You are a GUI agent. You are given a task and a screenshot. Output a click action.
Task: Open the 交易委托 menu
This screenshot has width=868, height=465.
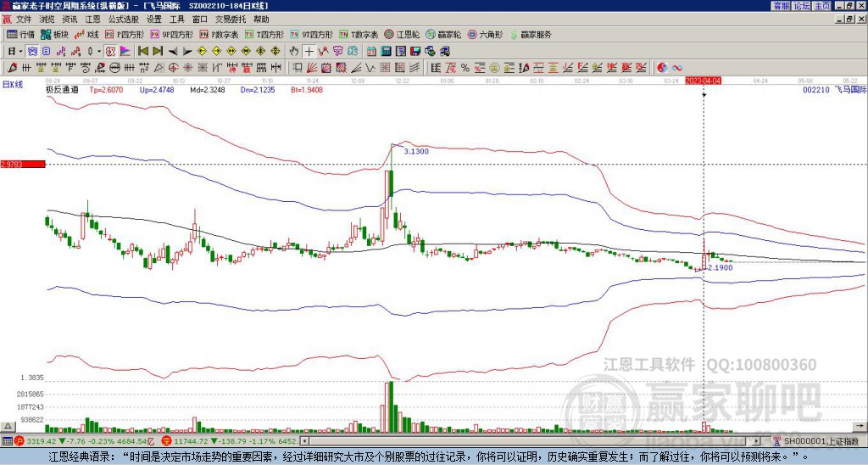click(231, 20)
